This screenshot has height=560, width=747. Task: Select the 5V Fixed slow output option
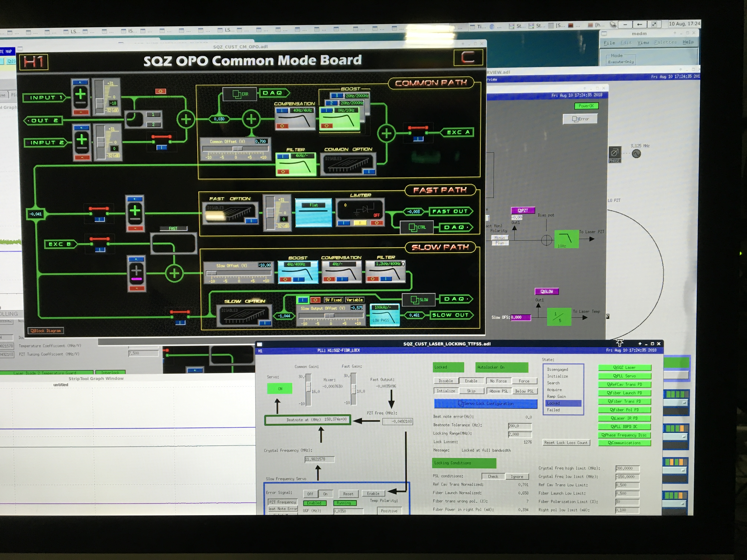(333, 300)
